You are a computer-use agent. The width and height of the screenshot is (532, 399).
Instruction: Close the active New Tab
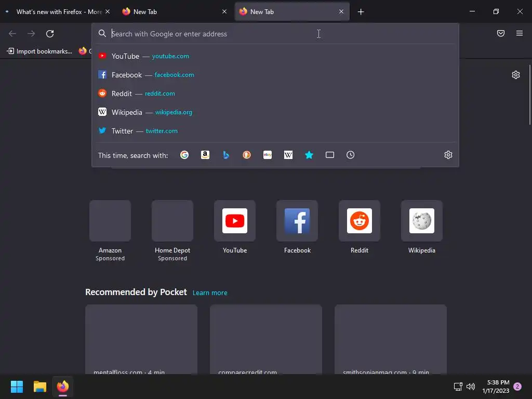(x=341, y=11)
